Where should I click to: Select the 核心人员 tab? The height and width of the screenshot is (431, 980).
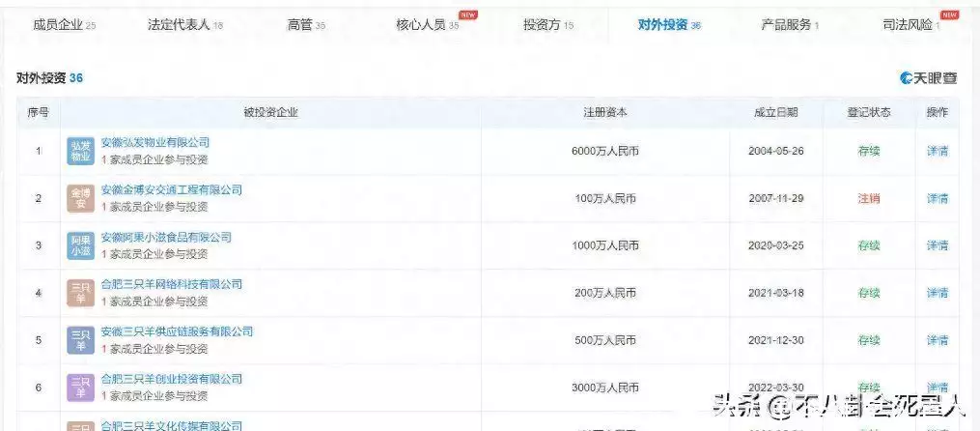pos(428,25)
